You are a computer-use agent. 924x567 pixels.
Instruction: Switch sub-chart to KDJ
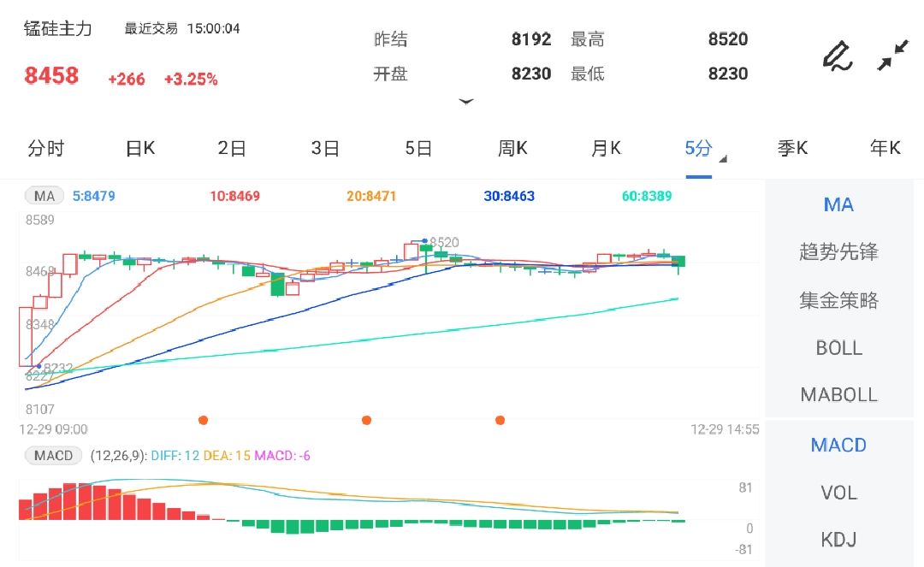click(x=838, y=540)
